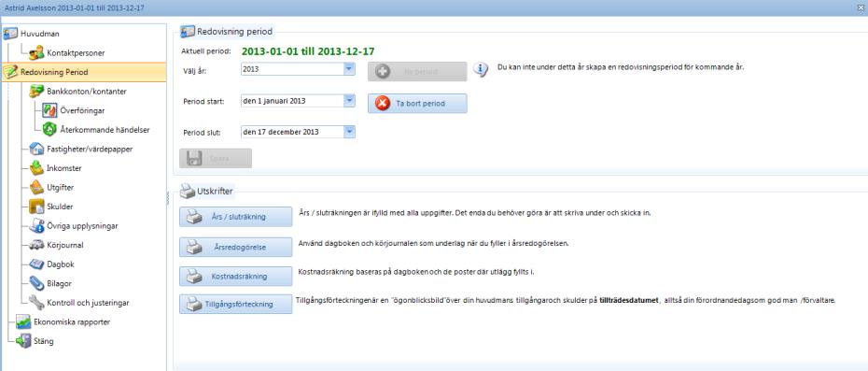Open the Period start date picker arrow
868x371 pixels.
[x=349, y=101]
